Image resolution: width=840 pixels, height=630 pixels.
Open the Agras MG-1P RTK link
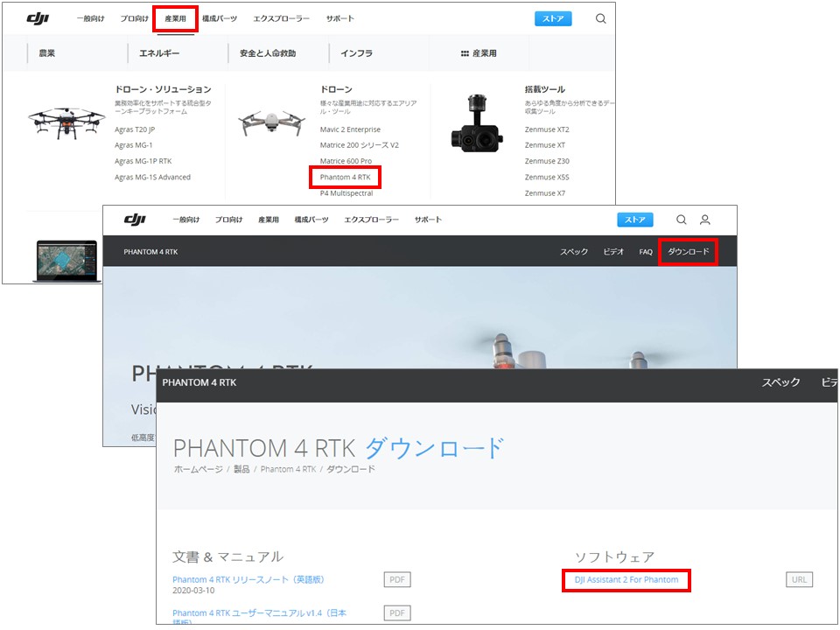pos(143,161)
